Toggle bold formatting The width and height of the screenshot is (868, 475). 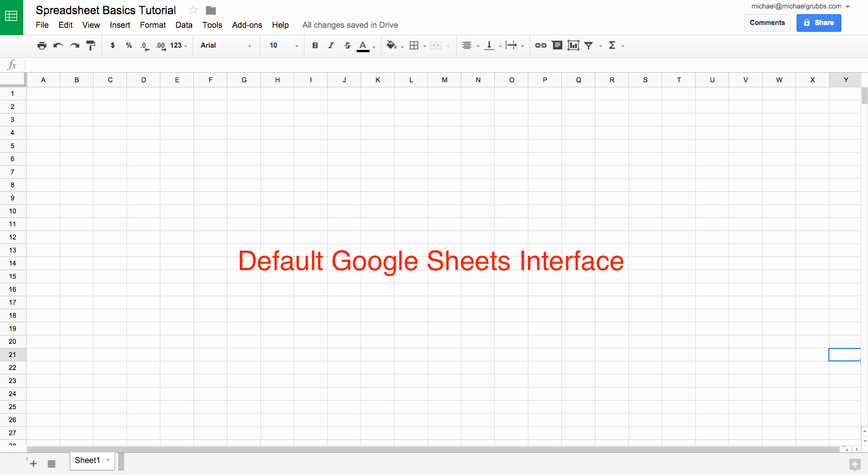point(315,45)
